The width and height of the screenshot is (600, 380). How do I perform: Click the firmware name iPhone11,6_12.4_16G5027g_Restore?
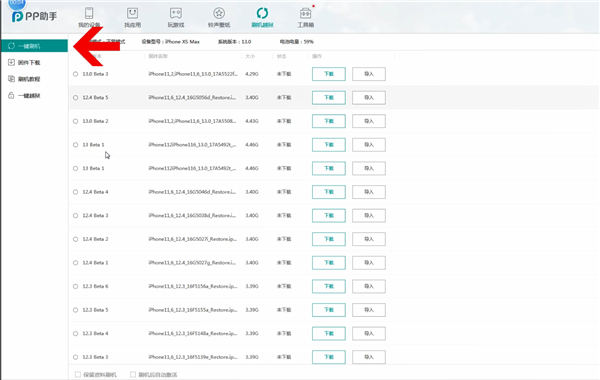tap(192, 263)
